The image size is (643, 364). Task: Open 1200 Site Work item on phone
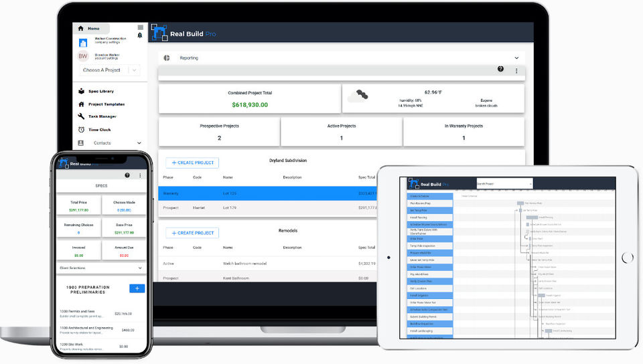(101, 347)
